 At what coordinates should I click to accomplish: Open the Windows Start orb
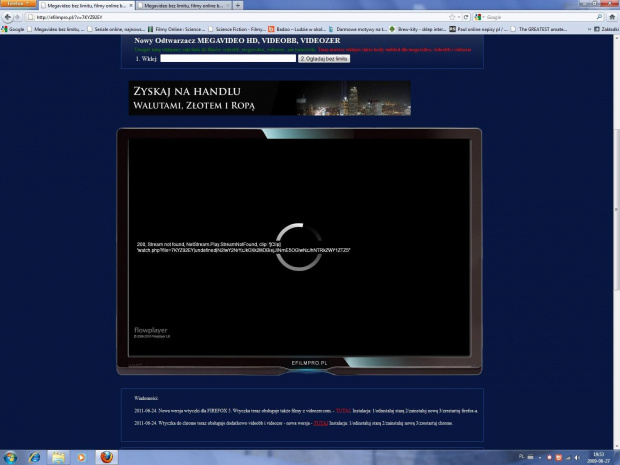pyautogui.click(x=10, y=457)
